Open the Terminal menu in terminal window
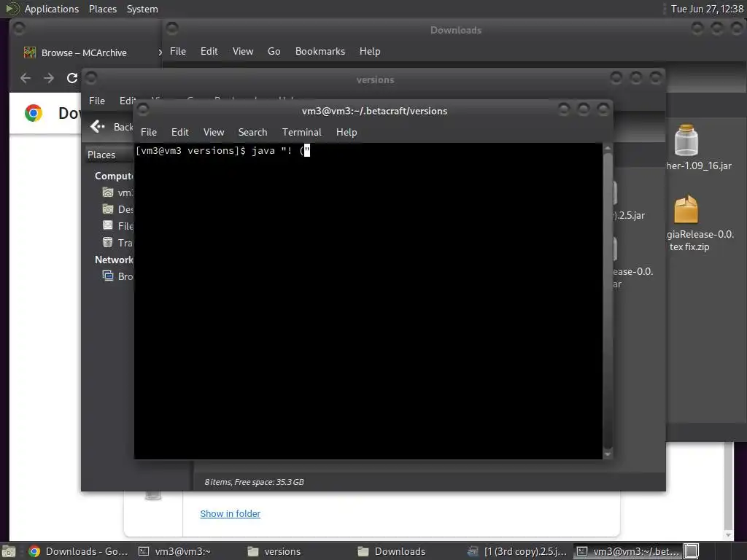 point(301,132)
